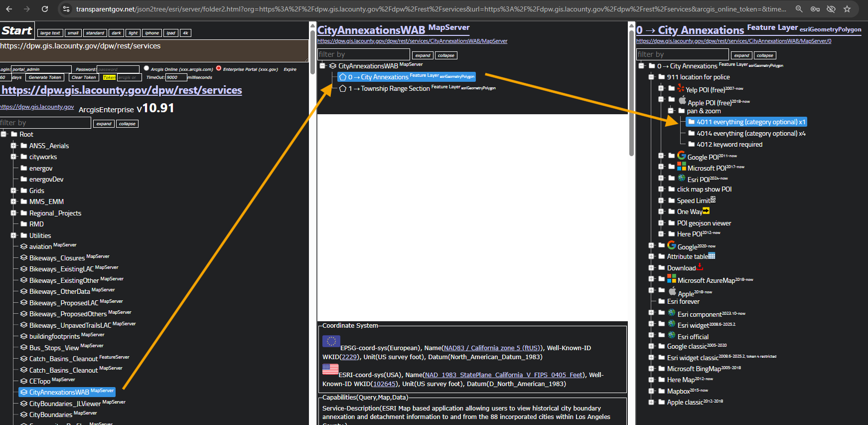Image resolution: width=868 pixels, height=425 pixels.
Task: Click the red Download icon
Action: click(x=700, y=267)
